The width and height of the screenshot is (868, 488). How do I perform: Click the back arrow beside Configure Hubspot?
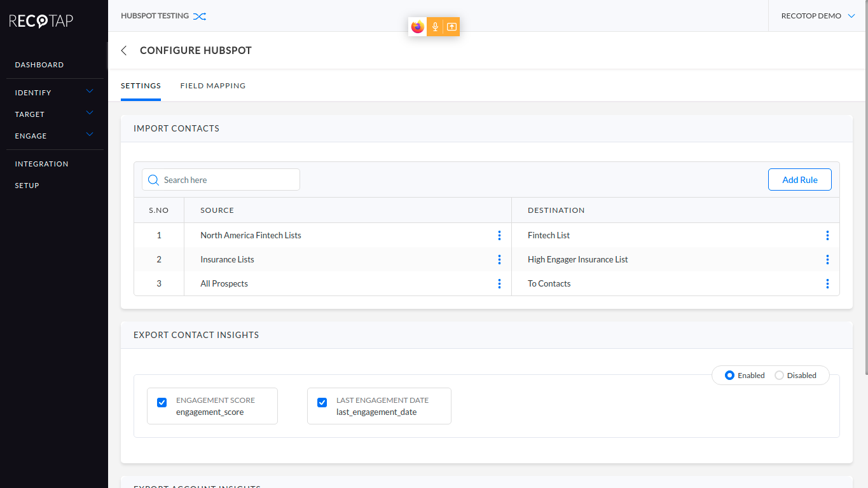pos(123,50)
